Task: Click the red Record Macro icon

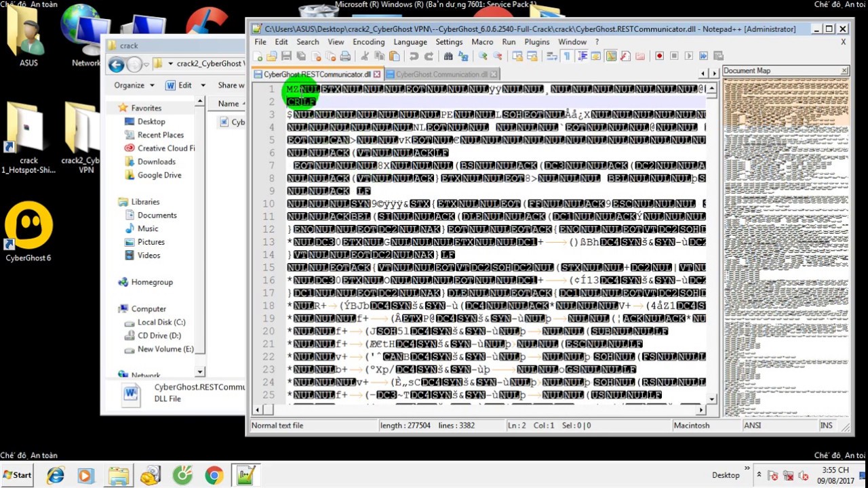Action: 660,56
